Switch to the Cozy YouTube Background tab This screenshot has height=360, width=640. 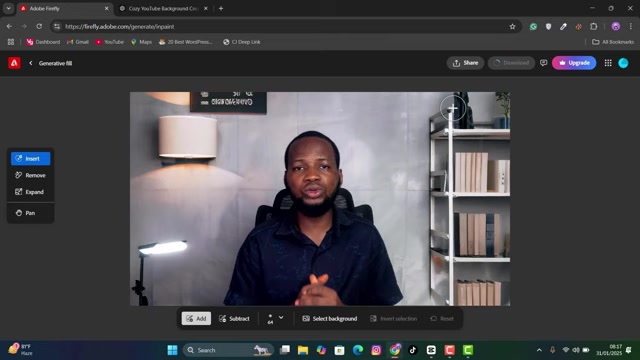click(x=162, y=8)
